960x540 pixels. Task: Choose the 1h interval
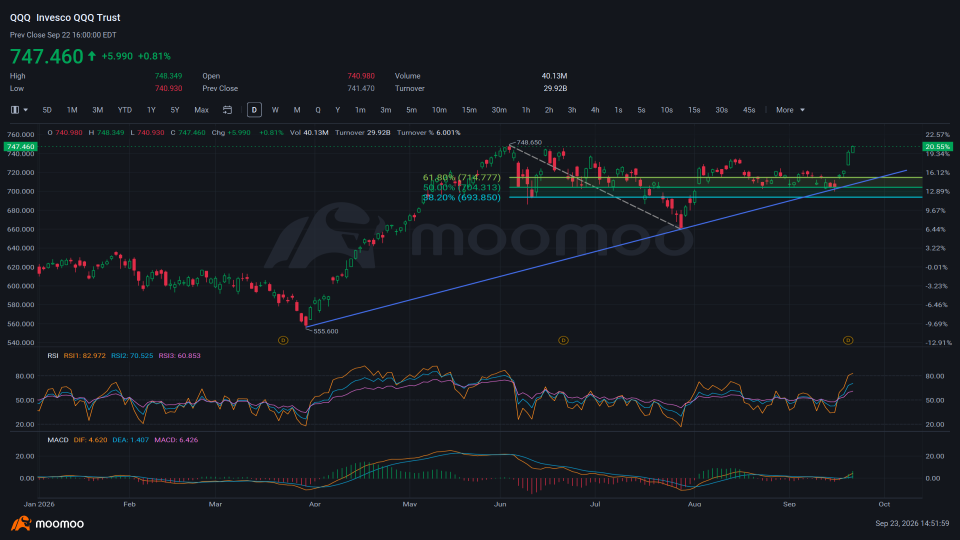pyautogui.click(x=526, y=110)
